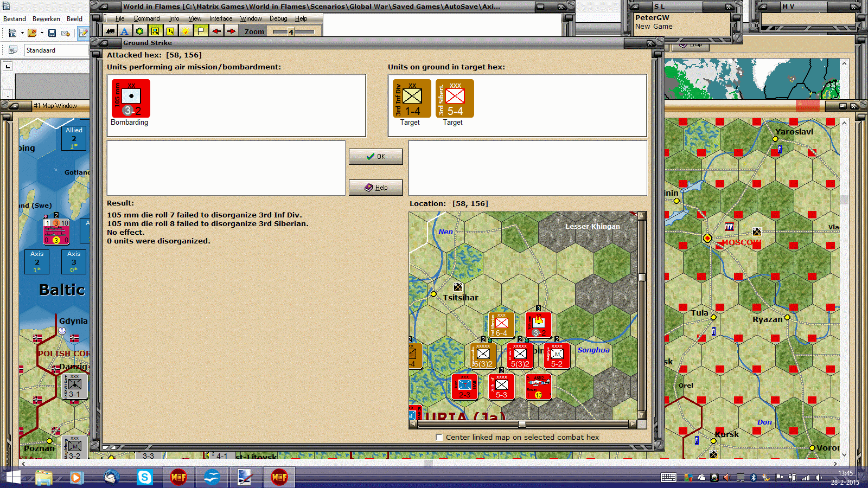This screenshot has height=488, width=868.
Task: Open the Window menu
Action: click(x=251, y=18)
